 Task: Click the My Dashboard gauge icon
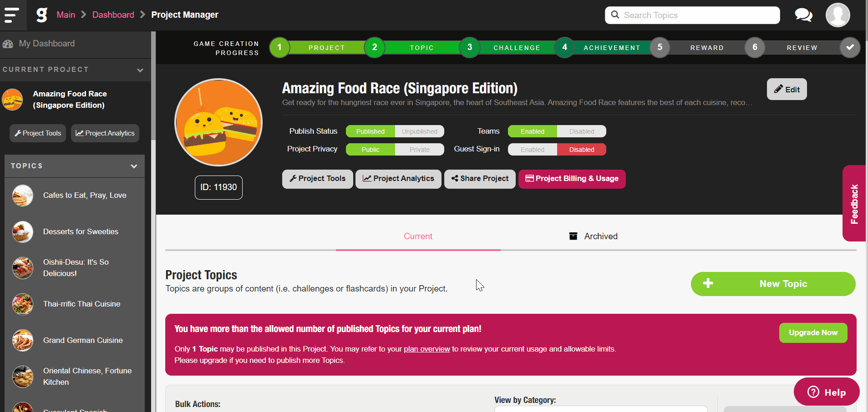pyautogui.click(x=8, y=44)
